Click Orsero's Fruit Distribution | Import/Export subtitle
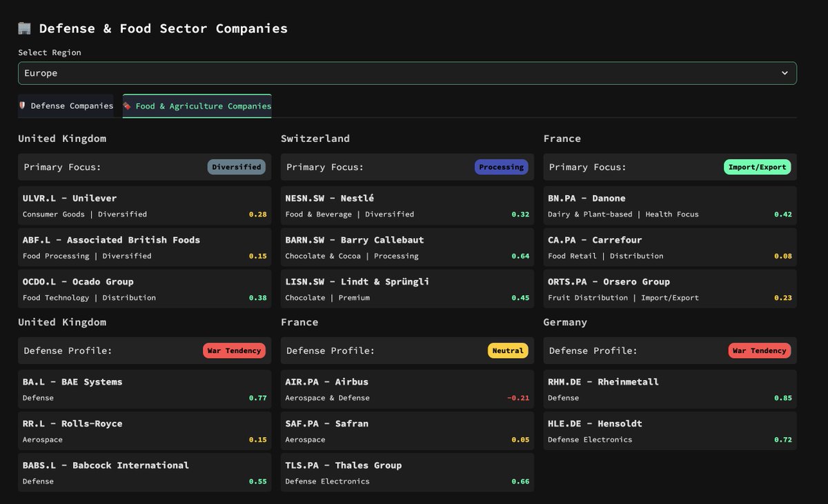Image resolution: width=828 pixels, height=504 pixels. (x=623, y=298)
